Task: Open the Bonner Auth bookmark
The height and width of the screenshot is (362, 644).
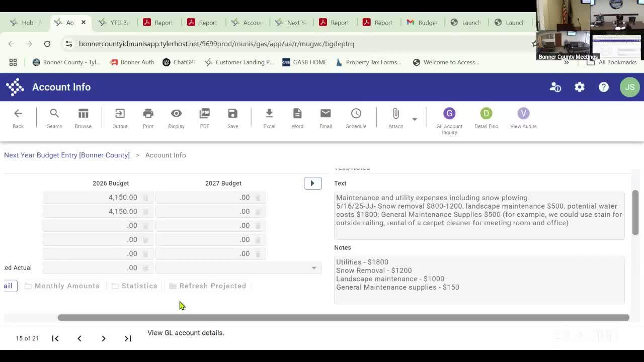Action: tap(132, 62)
